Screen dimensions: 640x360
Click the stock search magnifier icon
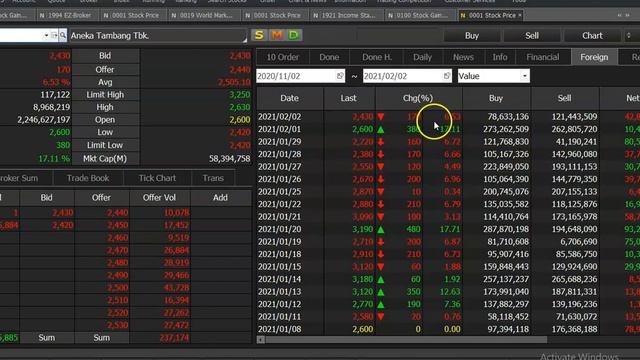click(63, 36)
